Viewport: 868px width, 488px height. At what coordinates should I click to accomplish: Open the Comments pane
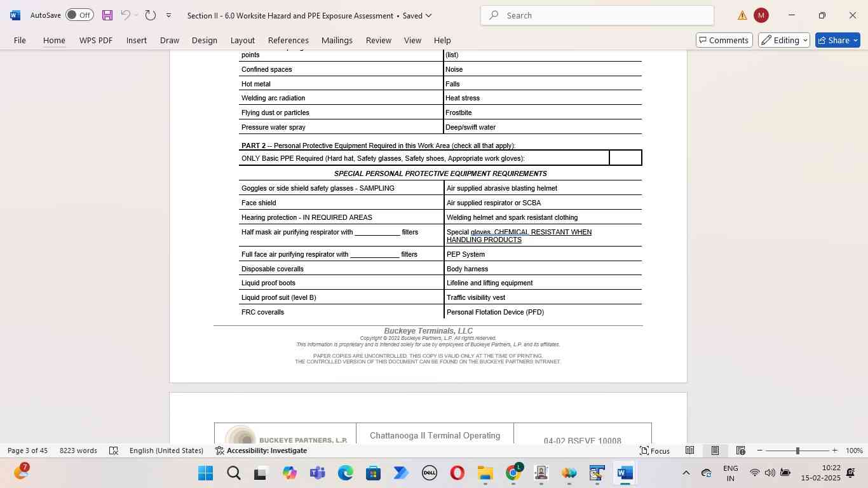724,40
